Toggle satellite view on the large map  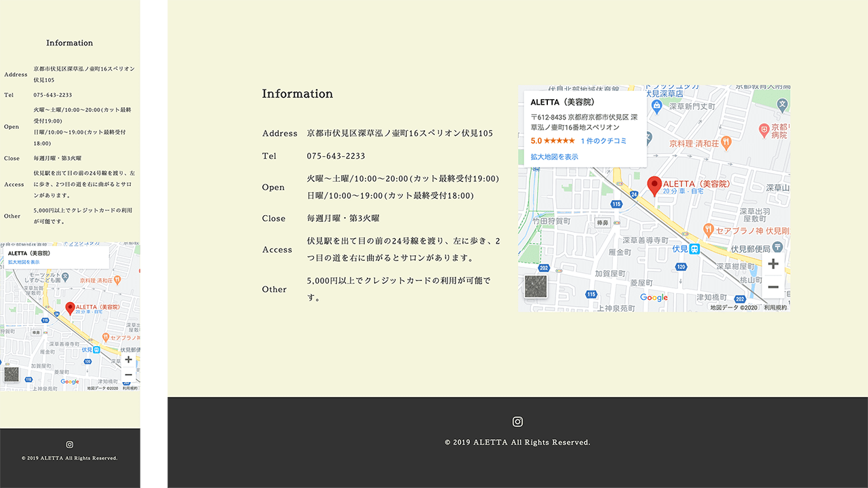536,286
